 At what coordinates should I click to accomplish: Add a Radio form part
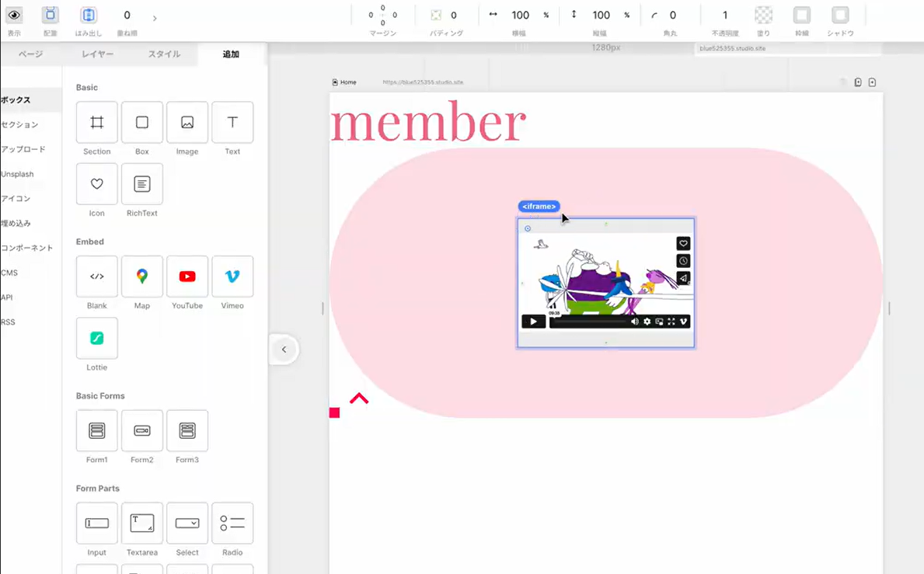click(233, 523)
